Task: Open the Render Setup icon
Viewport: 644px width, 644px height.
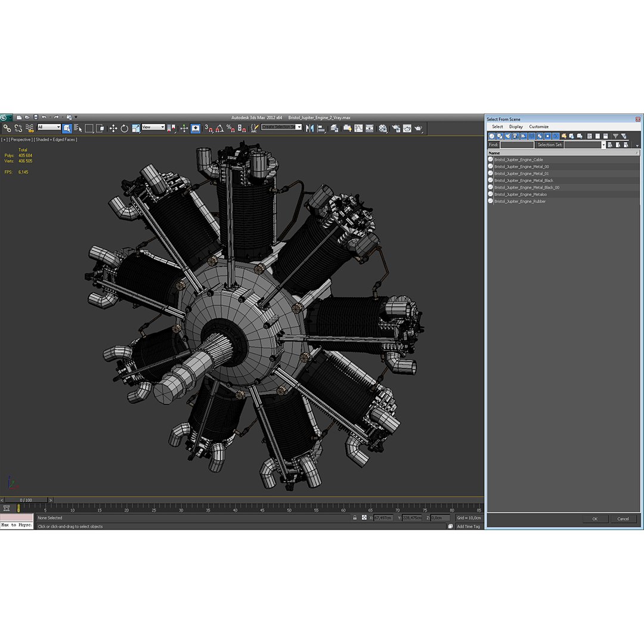Action: 396,129
